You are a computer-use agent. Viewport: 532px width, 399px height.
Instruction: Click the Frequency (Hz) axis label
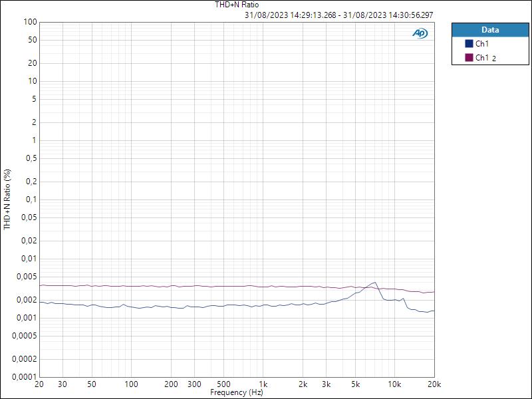click(238, 392)
